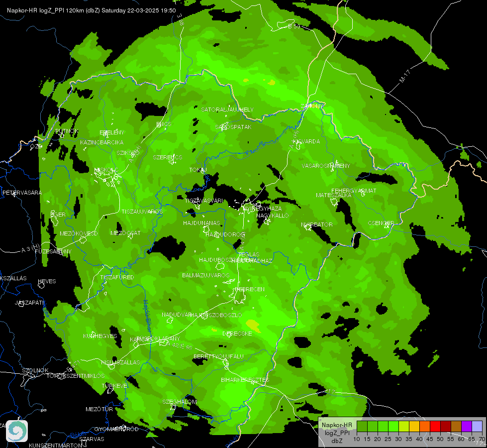Click the EGER city label
The image size is (487, 448).
[x=58, y=215]
